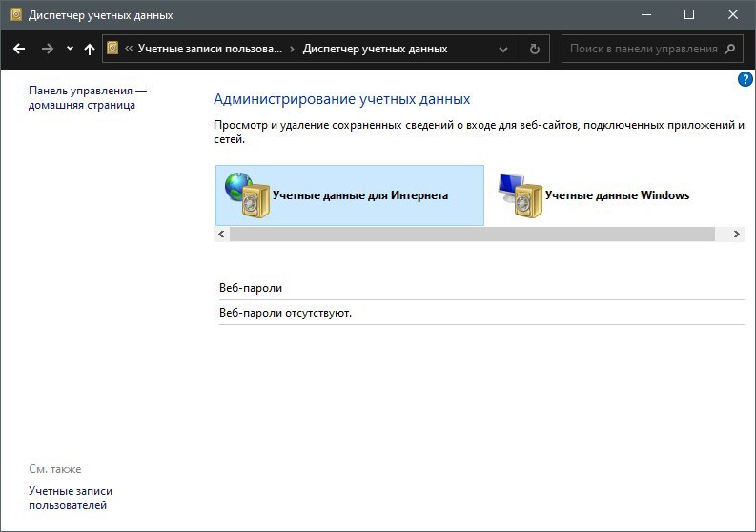756x532 pixels.
Task: Select 'Учетные данные Windows' tab
Action: [617, 195]
